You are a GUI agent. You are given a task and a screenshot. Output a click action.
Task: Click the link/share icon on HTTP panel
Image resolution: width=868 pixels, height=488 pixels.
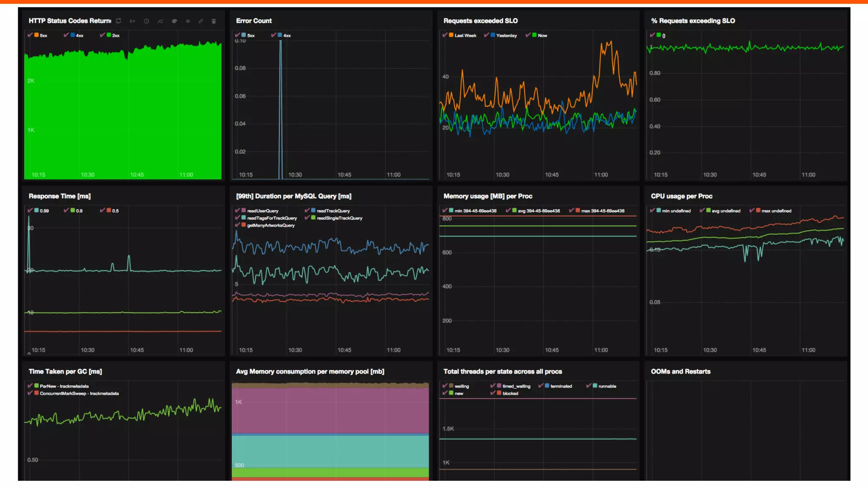point(201,21)
